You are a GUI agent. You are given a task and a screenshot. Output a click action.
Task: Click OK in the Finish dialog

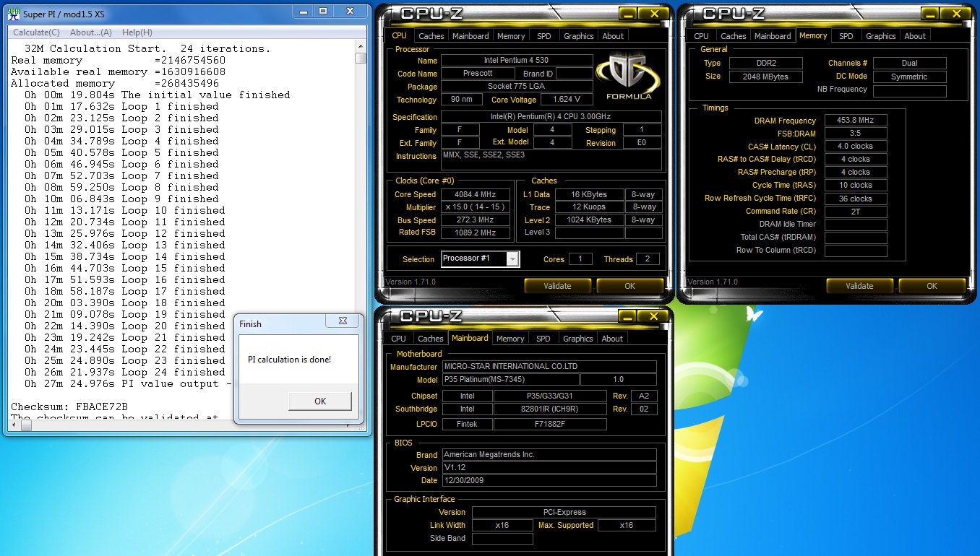(x=320, y=401)
